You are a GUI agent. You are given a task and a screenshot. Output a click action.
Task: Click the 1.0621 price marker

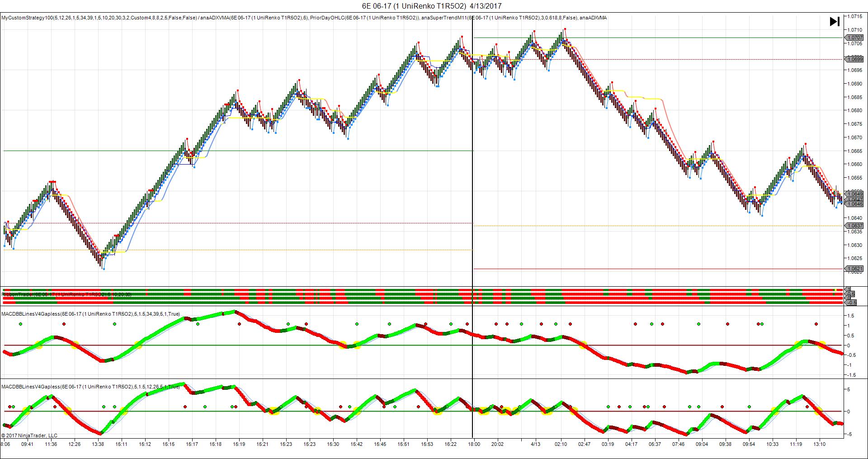click(855, 269)
